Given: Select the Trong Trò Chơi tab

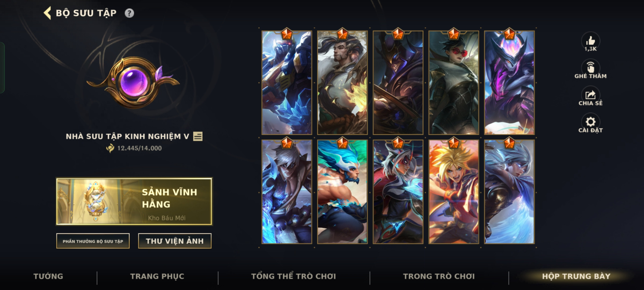Looking at the screenshot, I should tap(439, 276).
